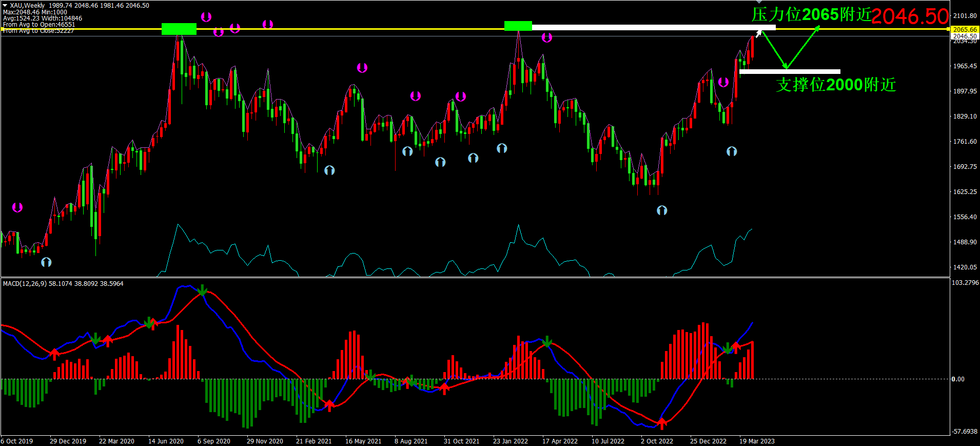The height and width of the screenshot is (446, 980).
Task: Click the blue up arrow at the Oct 2022 low
Action: tap(662, 210)
